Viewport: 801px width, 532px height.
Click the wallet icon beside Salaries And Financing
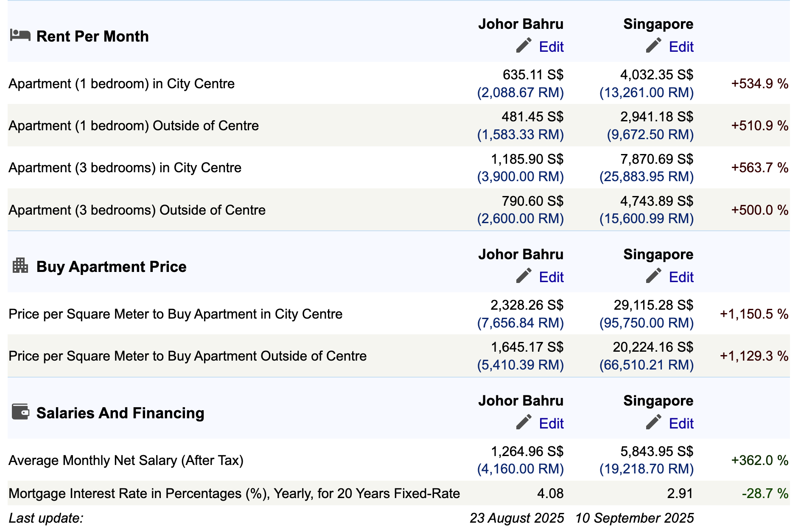(20, 412)
